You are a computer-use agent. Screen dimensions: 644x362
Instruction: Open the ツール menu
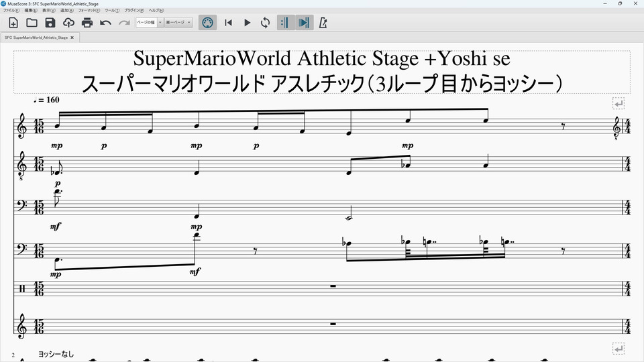coord(112,10)
